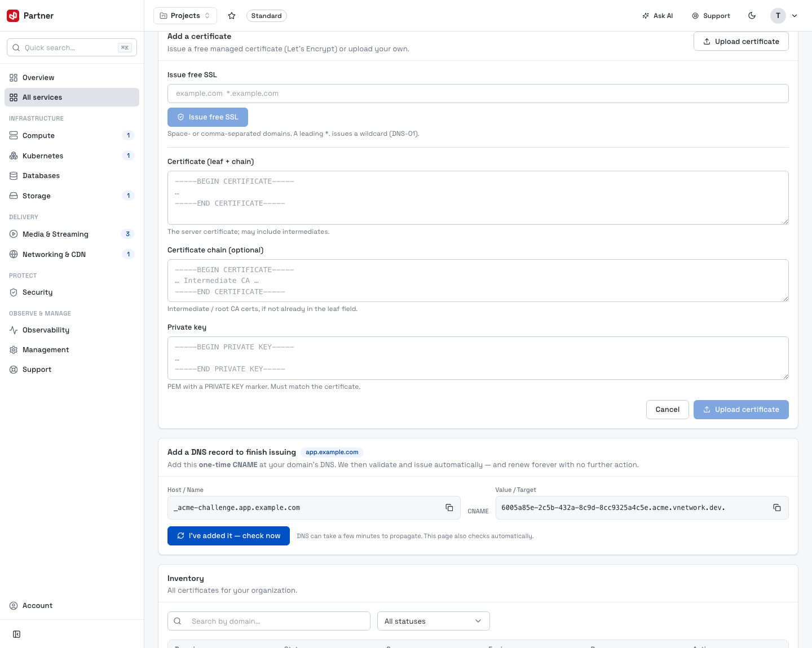This screenshot has height=648, width=812.
Task: Open Security section
Action: tap(72, 292)
